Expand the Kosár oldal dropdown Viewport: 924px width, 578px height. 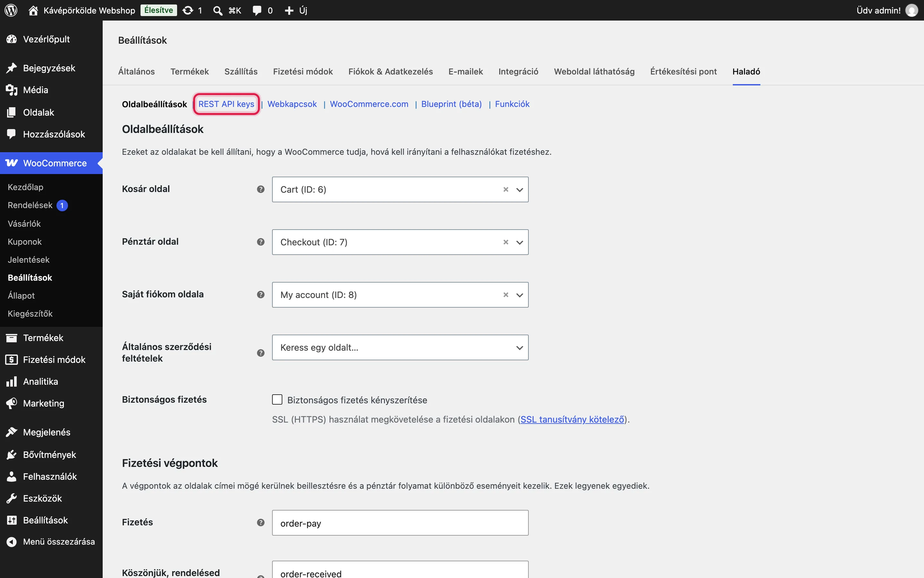[x=520, y=189]
